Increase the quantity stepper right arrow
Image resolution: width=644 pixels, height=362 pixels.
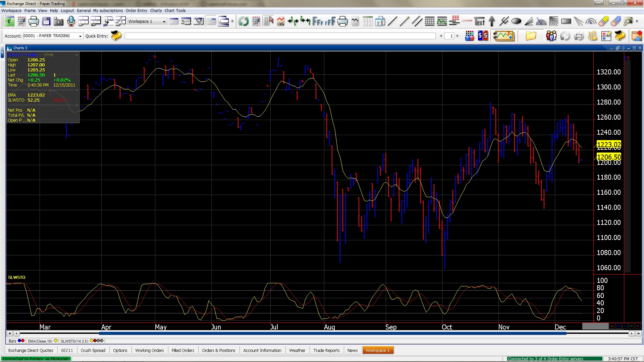pos(457,36)
